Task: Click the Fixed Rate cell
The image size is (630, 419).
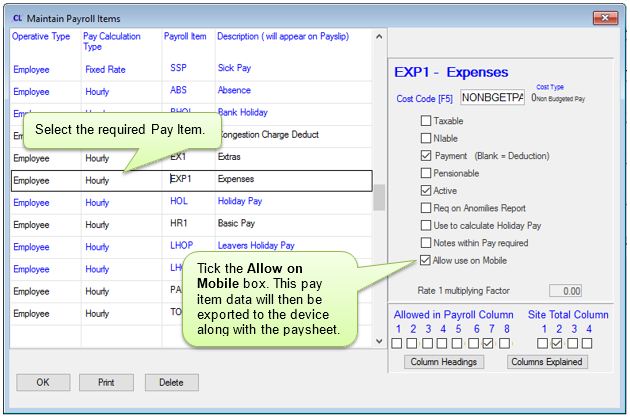Action: (105, 69)
